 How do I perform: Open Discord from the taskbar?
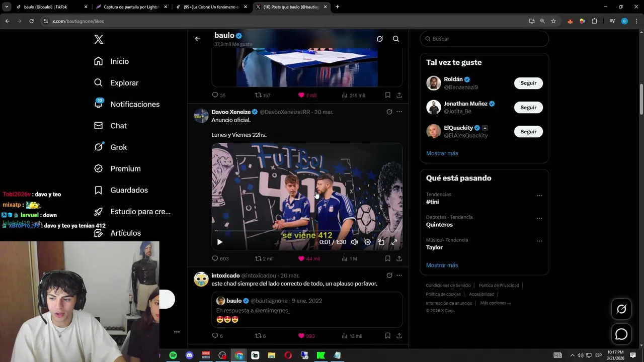coord(189,355)
